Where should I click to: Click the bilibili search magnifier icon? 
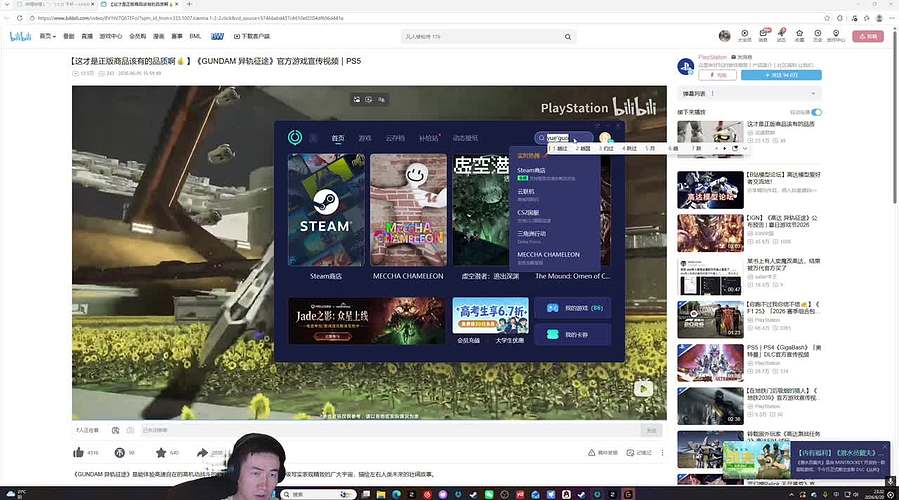(568, 37)
